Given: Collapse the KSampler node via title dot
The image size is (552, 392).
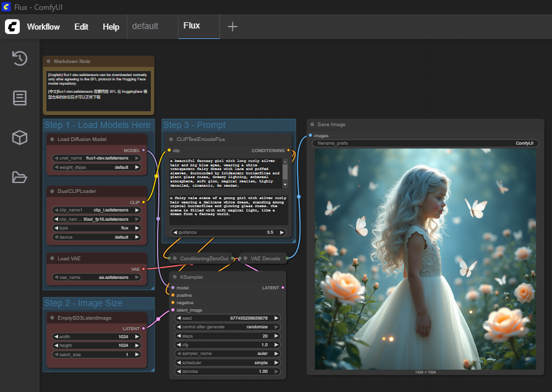Looking at the screenshot, I should click(175, 277).
